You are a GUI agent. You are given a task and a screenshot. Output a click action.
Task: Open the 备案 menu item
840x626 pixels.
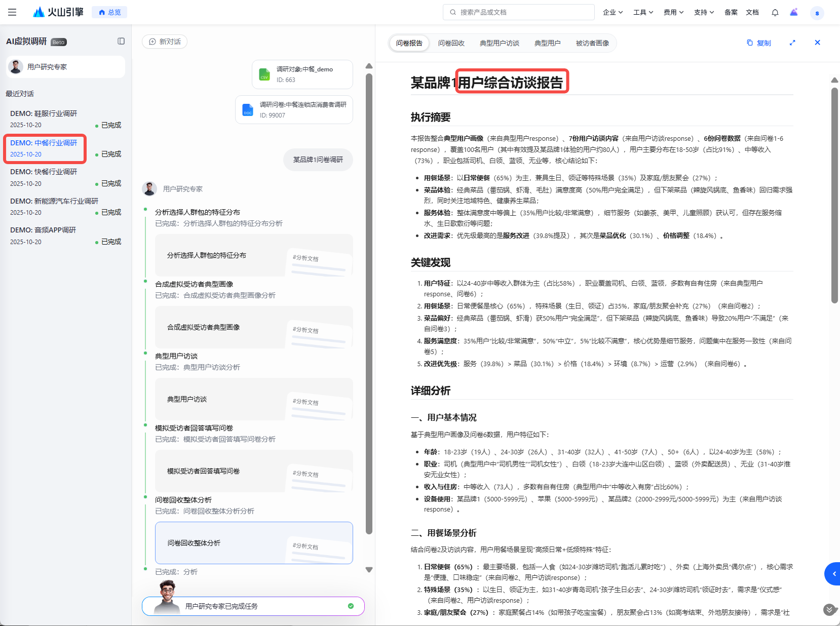[731, 12]
